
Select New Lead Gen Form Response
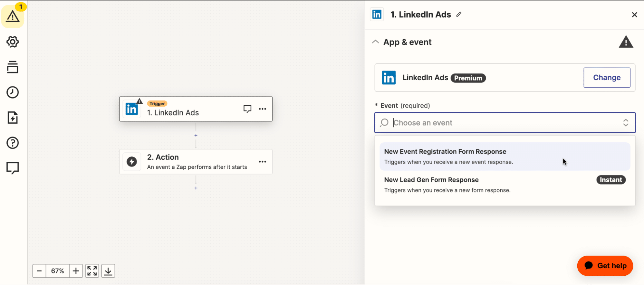505,185
